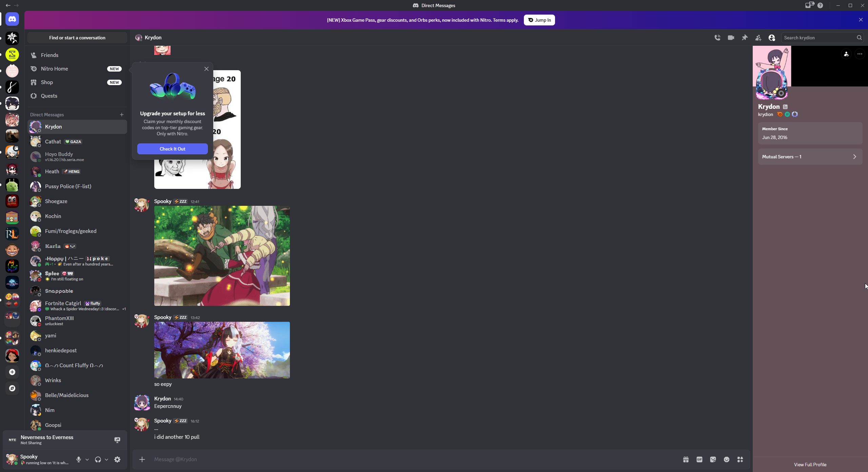Go to the Shop
This screenshot has height=472, width=868.
[x=77, y=82]
